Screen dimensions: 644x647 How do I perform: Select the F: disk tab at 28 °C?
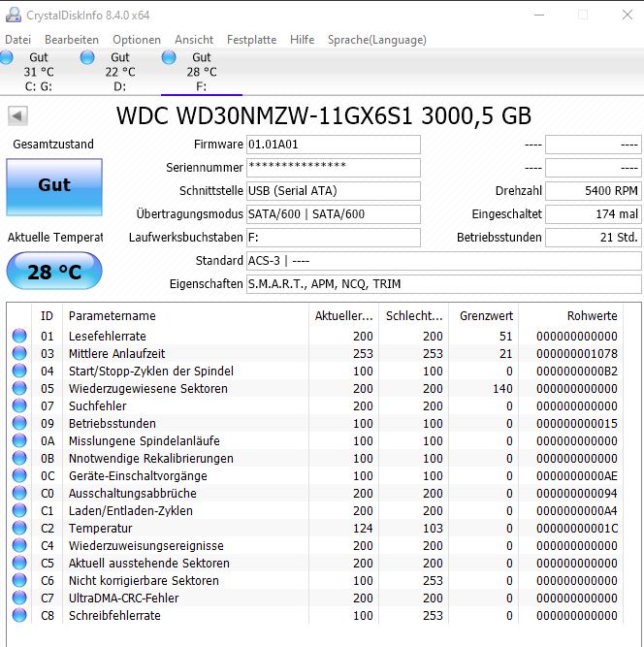202,72
